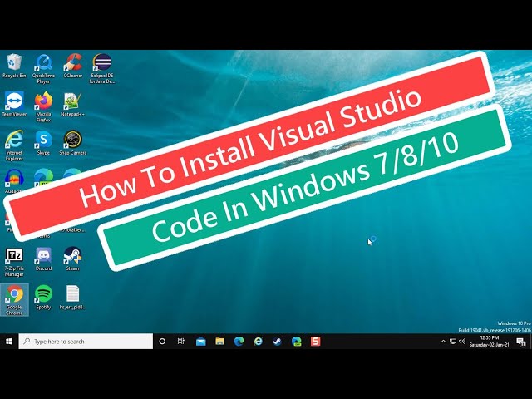Select the QuickTime Player shortcut
Image resolution: width=532 pixels, height=399 pixels.
[43, 69]
